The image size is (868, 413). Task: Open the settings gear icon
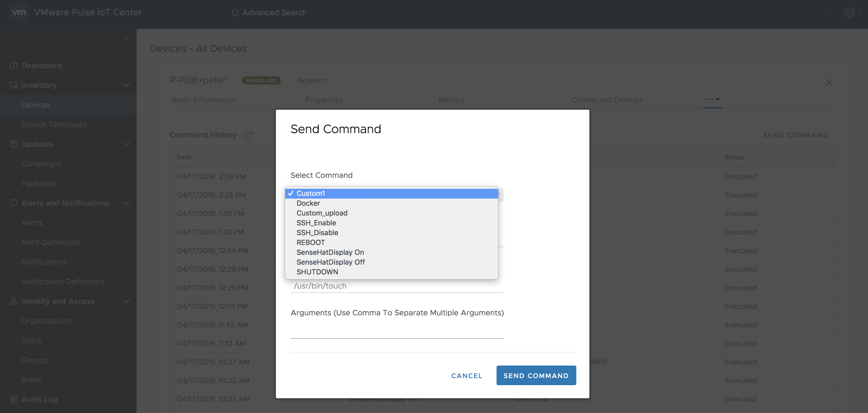849,13
